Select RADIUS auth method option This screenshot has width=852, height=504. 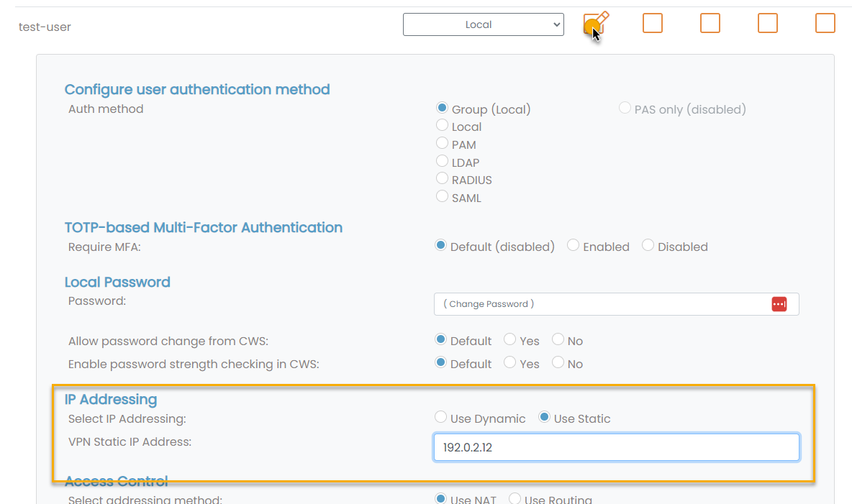click(443, 179)
